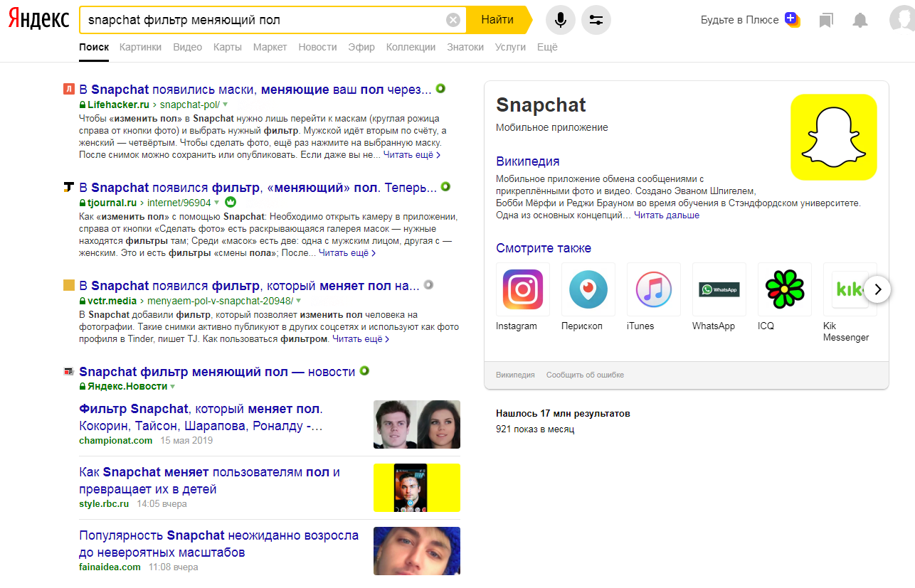The image size is (915, 588).
Task: Clear the search field with X icon
Action: [453, 20]
